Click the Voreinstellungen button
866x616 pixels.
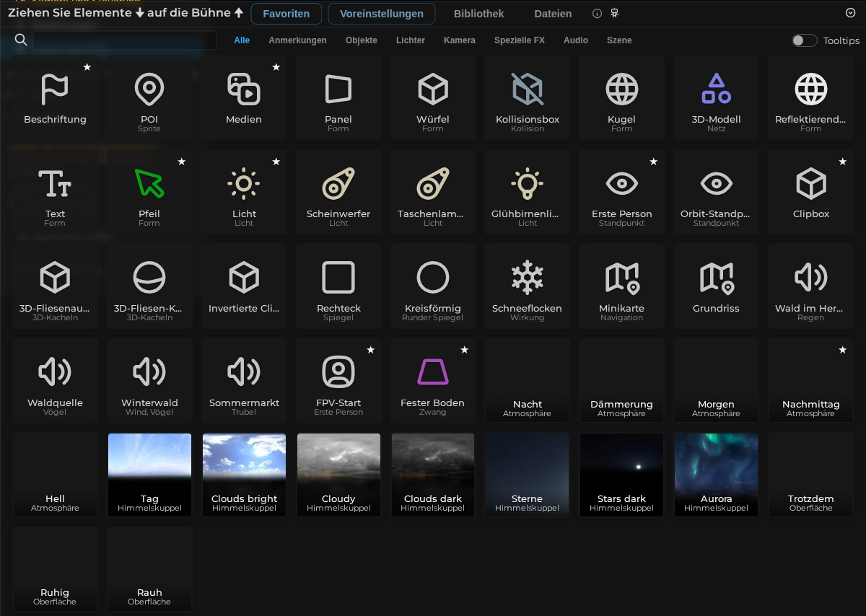click(x=382, y=14)
